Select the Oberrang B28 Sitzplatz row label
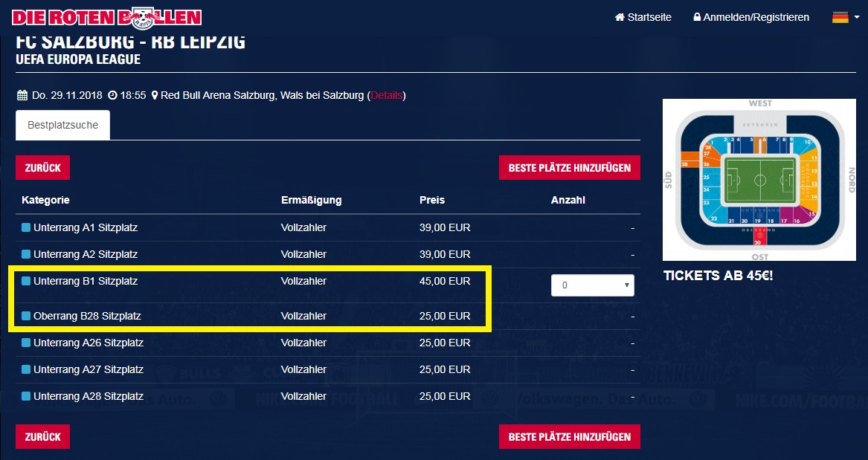Image resolution: width=868 pixels, height=460 pixels. pos(87,316)
